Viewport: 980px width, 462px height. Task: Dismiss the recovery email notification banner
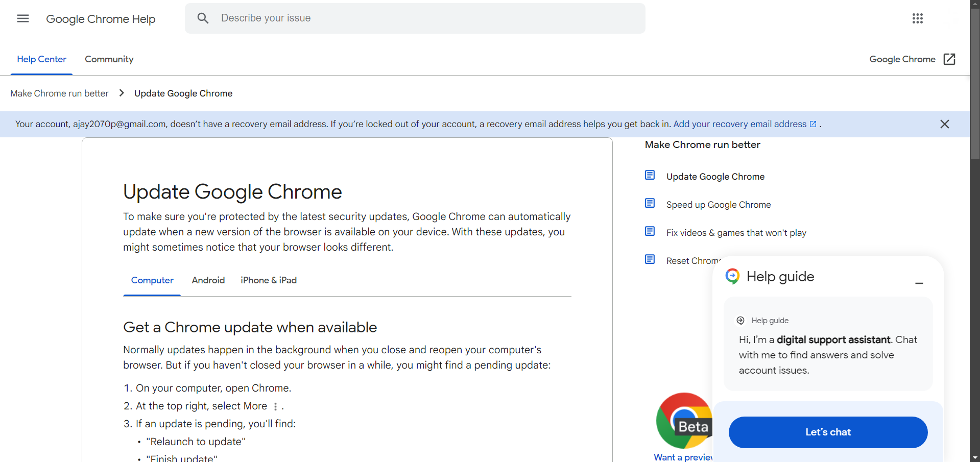pyautogui.click(x=944, y=124)
